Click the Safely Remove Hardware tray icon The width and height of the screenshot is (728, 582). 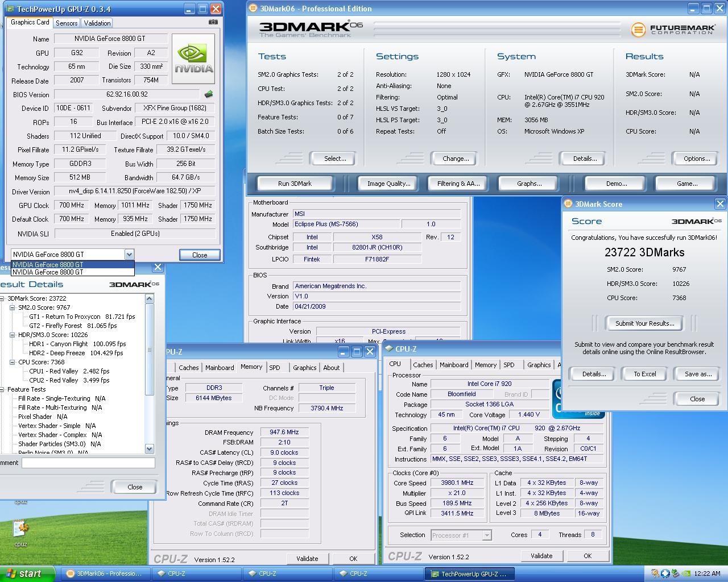tap(675, 573)
